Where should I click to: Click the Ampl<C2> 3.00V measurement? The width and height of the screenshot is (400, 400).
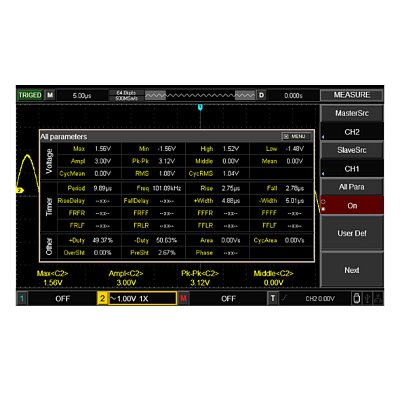point(126,278)
